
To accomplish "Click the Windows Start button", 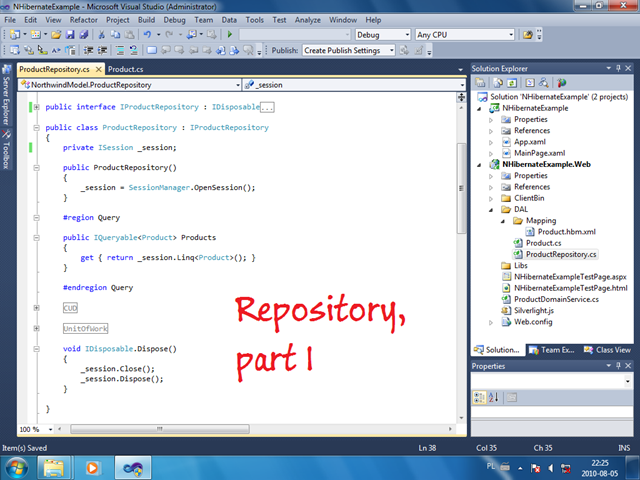I will (17, 468).
